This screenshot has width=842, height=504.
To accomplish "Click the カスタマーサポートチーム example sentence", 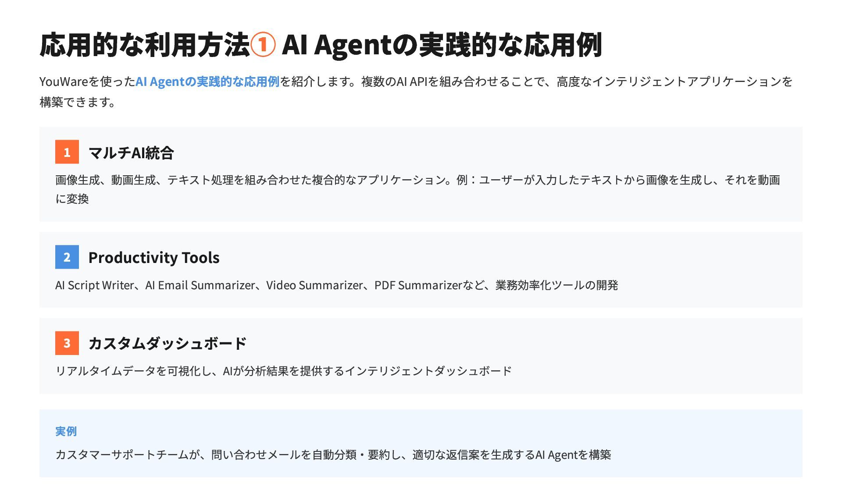I will tap(333, 455).
